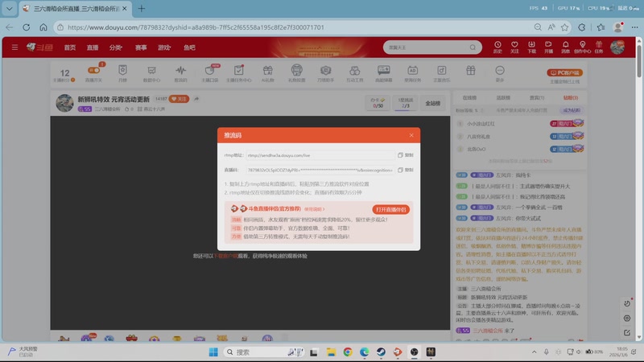Screen dimensions: 644x362
Task: Open the 开播 camera icon
Action: [548, 47]
